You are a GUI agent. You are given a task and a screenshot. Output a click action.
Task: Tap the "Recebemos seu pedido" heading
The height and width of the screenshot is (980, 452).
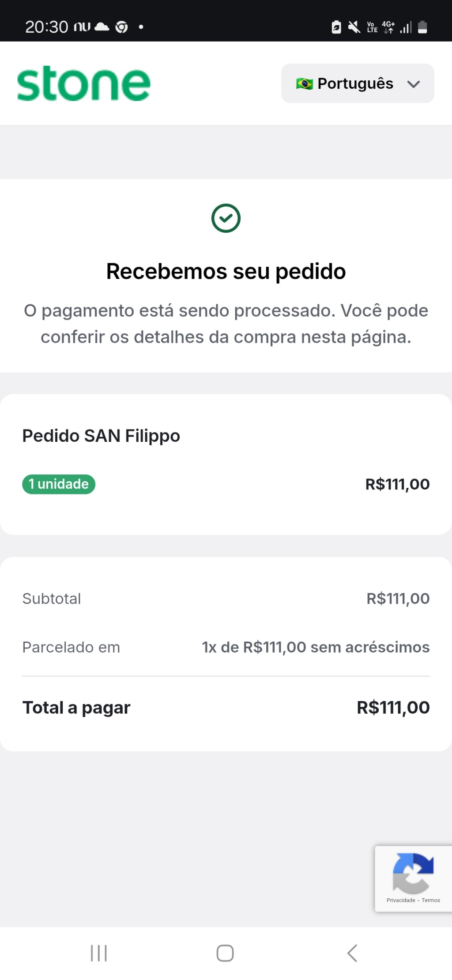click(226, 271)
